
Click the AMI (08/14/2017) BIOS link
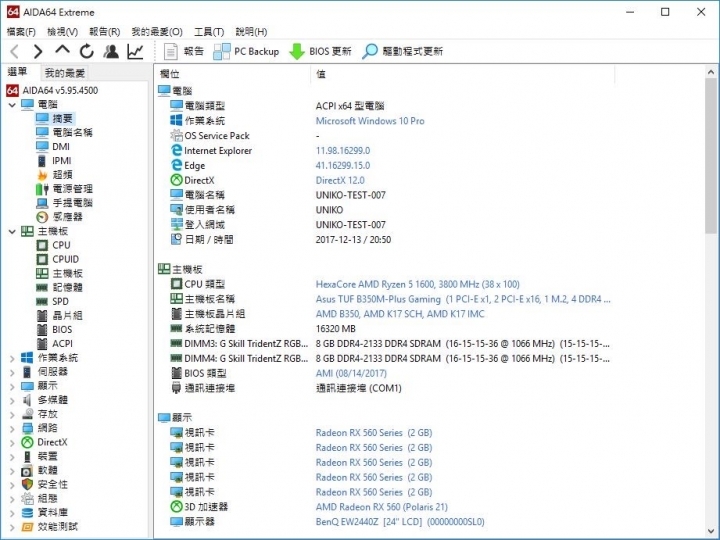351,374
